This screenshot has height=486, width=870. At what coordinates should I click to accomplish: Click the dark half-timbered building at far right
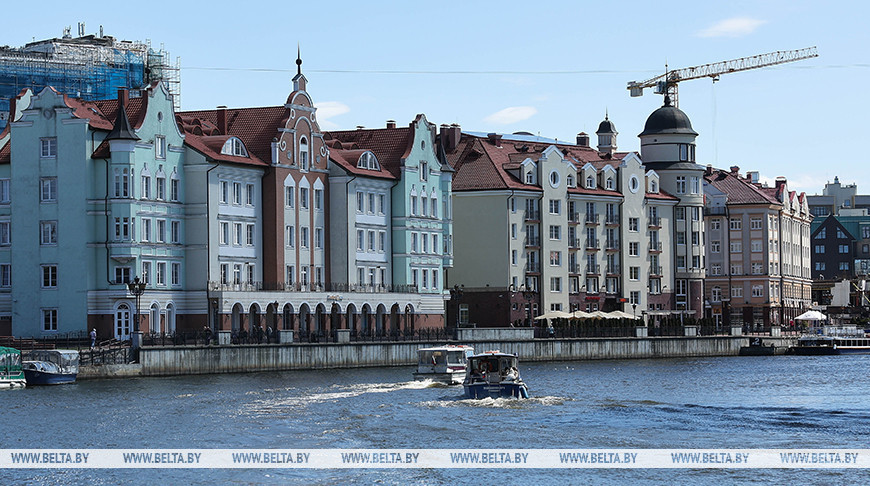(832, 250)
